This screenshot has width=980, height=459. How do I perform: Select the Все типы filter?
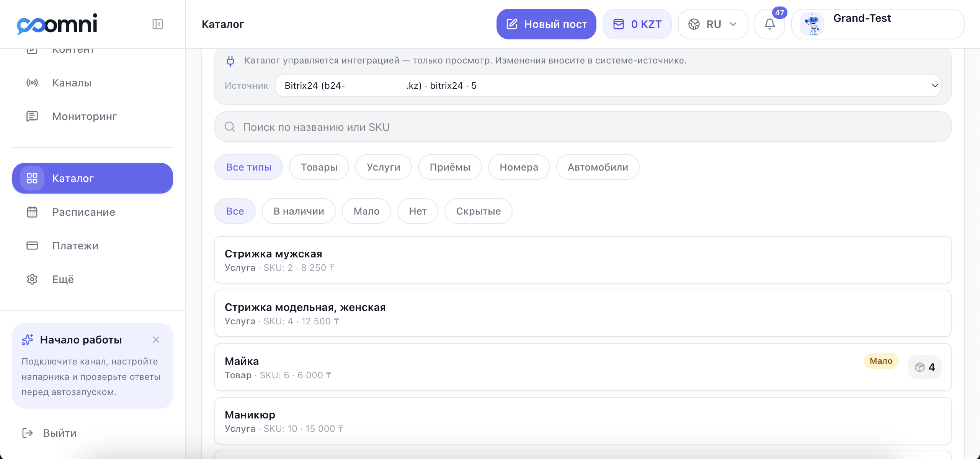click(249, 167)
